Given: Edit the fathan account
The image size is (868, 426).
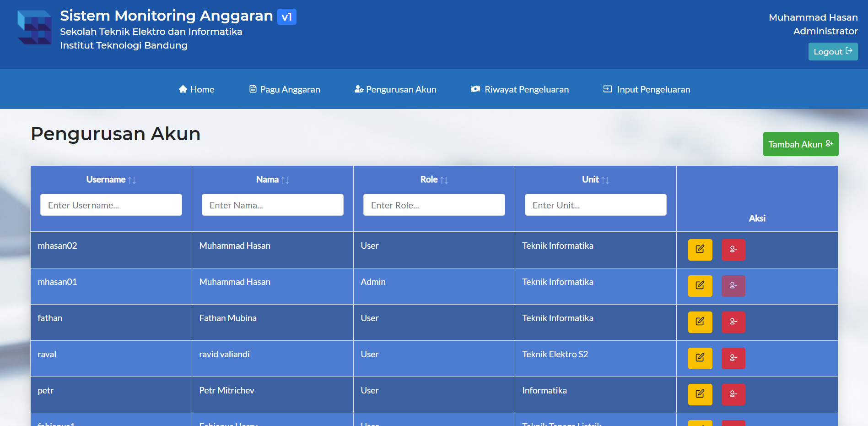Looking at the screenshot, I should (700, 322).
